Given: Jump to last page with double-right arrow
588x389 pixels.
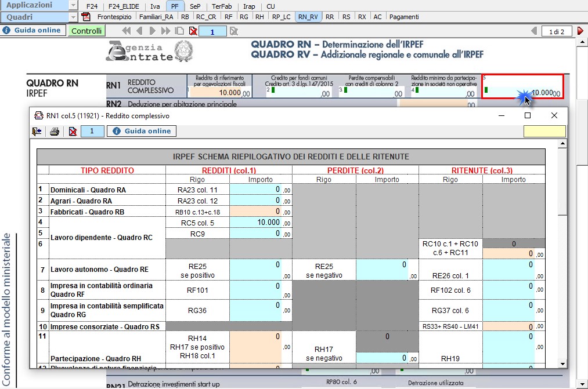Looking at the screenshot, I should tap(165, 31).
